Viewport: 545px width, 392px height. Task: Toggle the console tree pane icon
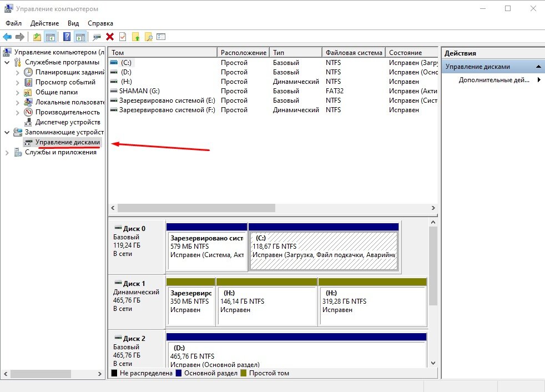[50, 37]
